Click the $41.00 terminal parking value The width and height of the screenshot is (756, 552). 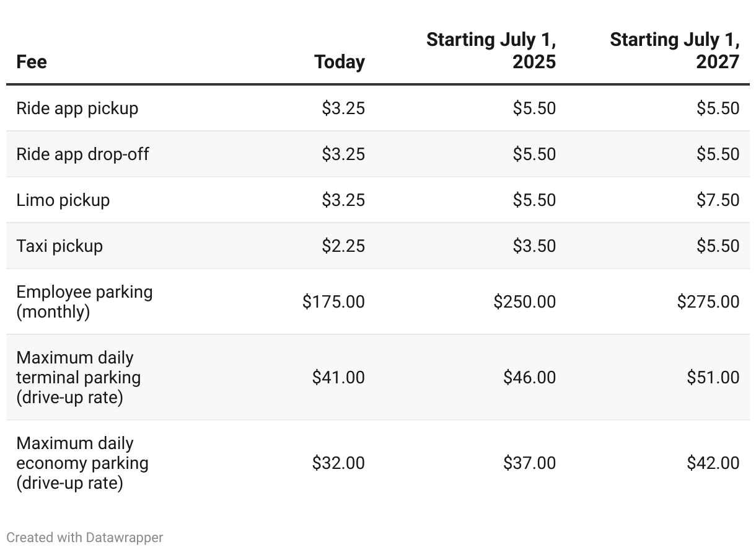pyautogui.click(x=338, y=377)
